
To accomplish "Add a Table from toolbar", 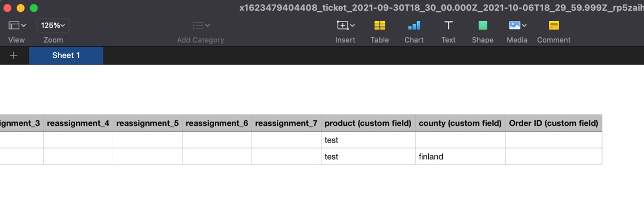I will point(379,25).
